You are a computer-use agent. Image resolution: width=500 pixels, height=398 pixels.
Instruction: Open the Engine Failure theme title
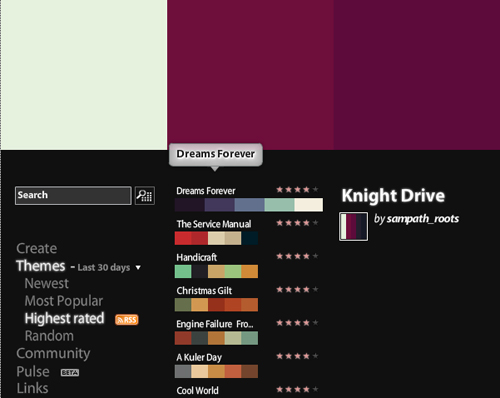(x=215, y=324)
